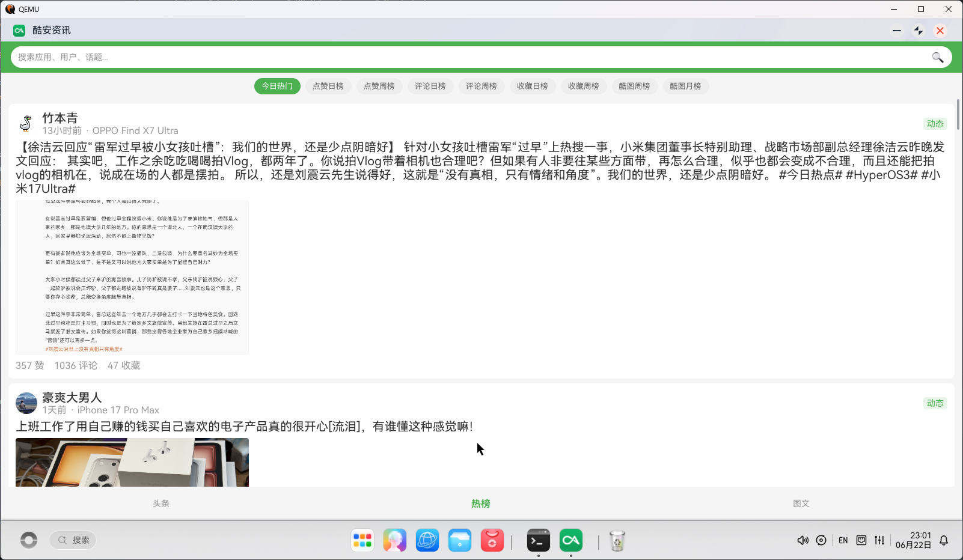Open 豪爽大男人's avatar
Screen dimensions: 963x560
click(x=26, y=403)
